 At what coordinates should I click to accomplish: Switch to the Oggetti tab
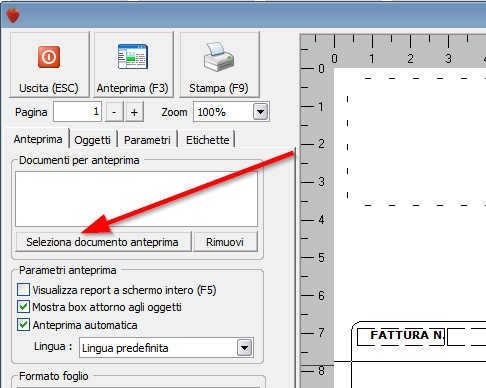pyautogui.click(x=92, y=140)
